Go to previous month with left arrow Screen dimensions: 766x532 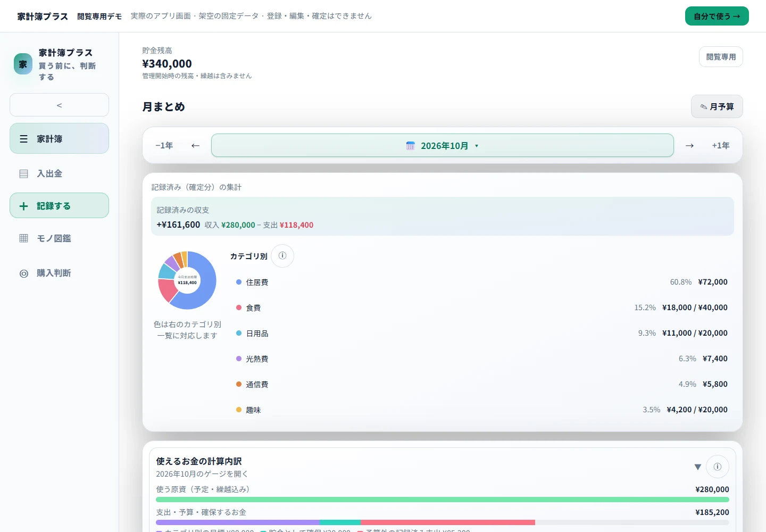tap(195, 145)
